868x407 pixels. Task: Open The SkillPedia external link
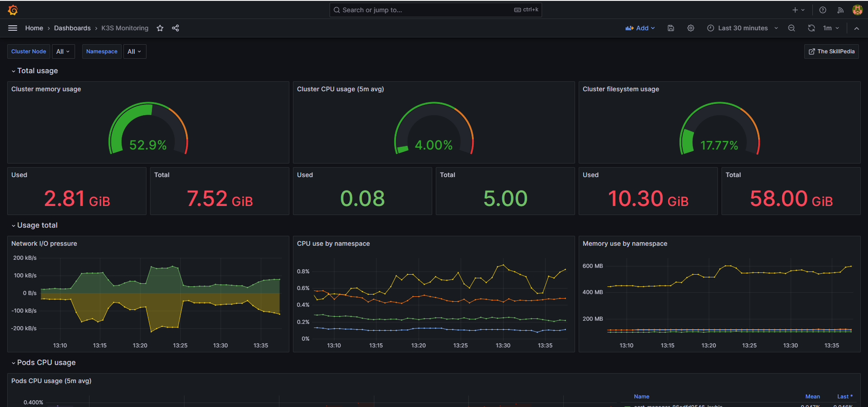pyautogui.click(x=831, y=51)
